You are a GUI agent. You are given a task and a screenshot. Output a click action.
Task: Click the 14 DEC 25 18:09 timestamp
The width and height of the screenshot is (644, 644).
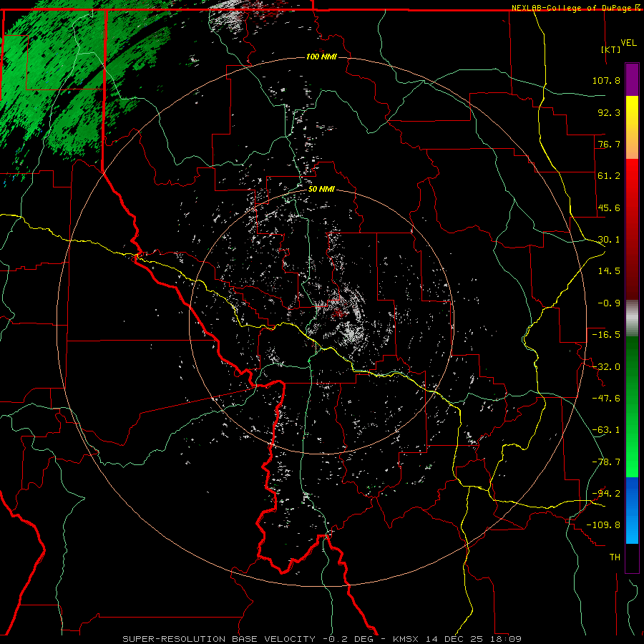pyautogui.click(x=474, y=639)
